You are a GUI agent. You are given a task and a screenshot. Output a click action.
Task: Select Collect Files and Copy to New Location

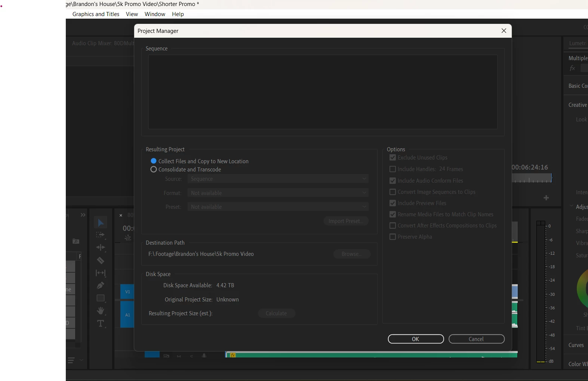[200, 161]
